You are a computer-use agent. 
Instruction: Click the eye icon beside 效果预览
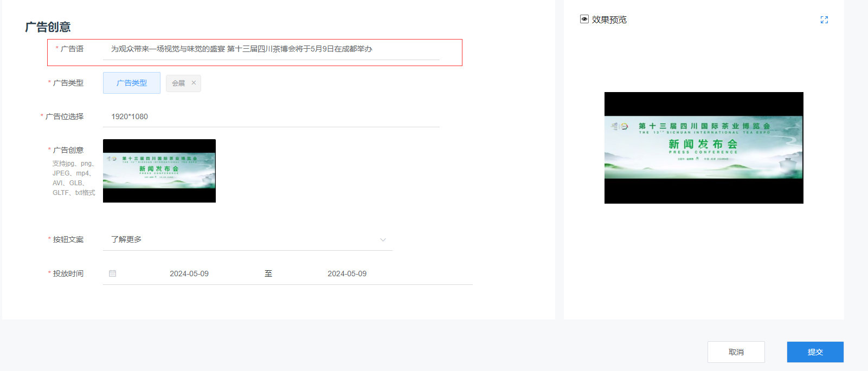coord(584,19)
